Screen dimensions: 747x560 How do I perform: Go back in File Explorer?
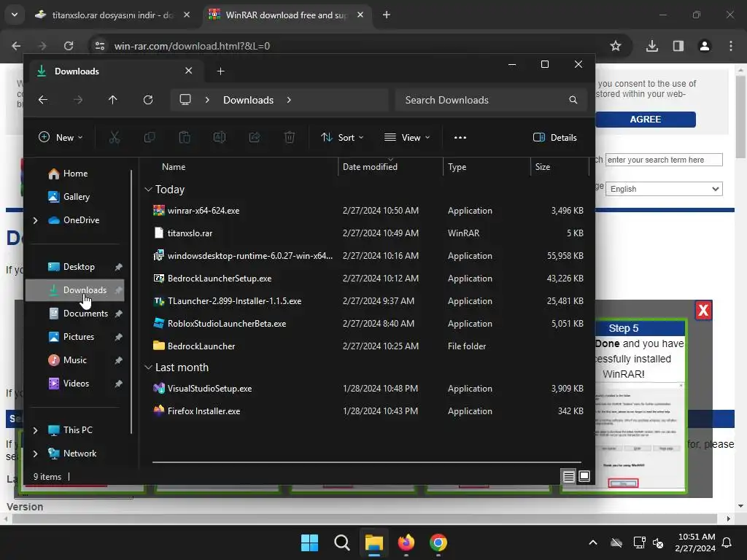[43, 100]
